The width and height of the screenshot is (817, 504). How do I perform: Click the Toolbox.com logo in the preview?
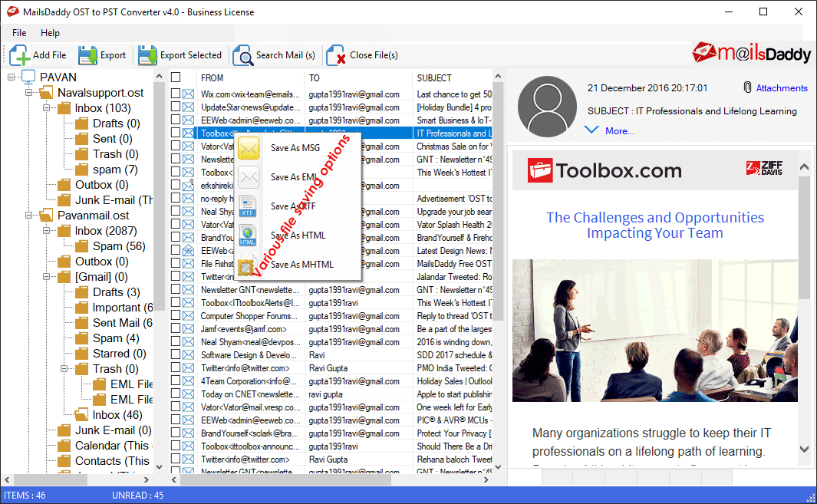pyautogui.click(x=605, y=170)
